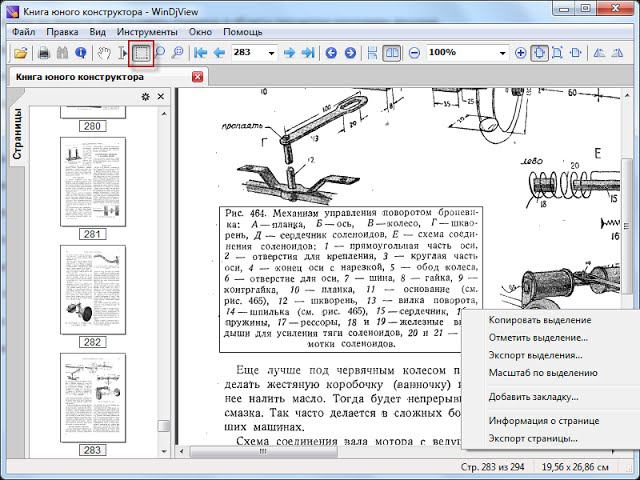The width and height of the screenshot is (640, 480).
Task: Open the Вид menu
Action: point(98,32)
